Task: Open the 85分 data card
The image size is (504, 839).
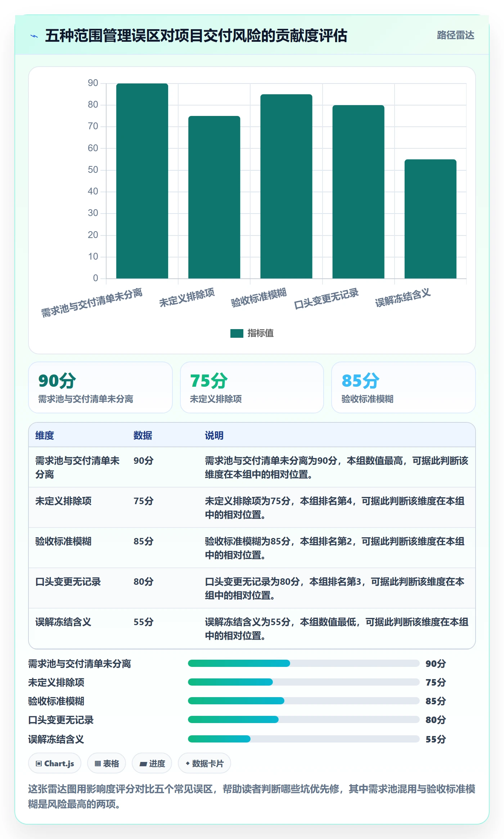Action: (403, 387)
